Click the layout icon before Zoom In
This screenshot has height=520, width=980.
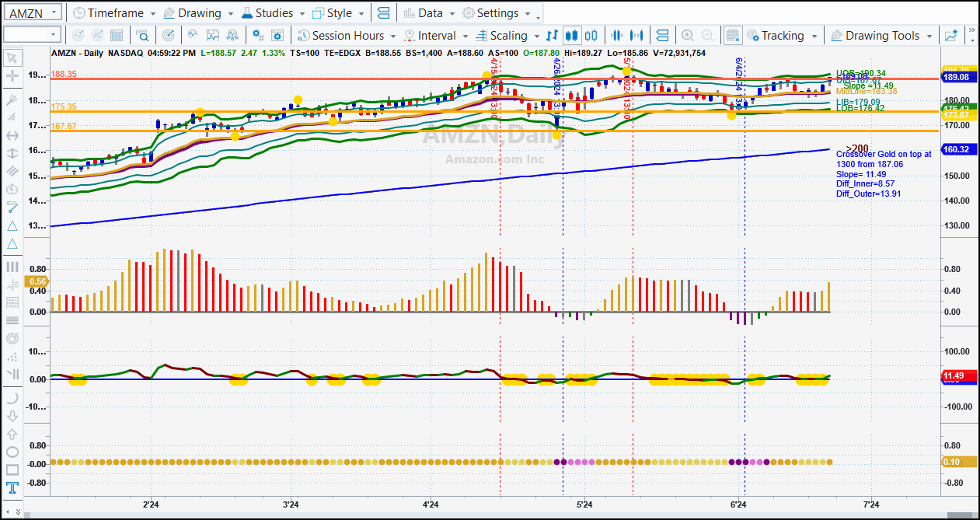point(662,36)
